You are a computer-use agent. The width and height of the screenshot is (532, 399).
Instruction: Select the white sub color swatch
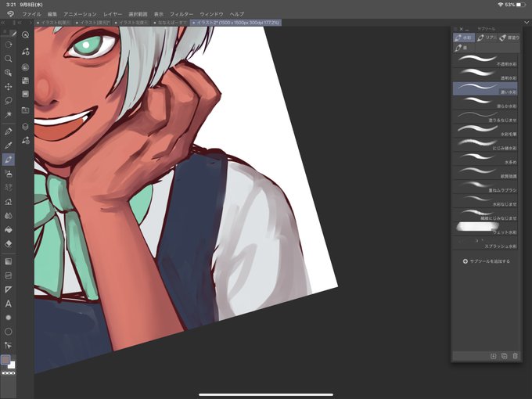coord(13,365)
